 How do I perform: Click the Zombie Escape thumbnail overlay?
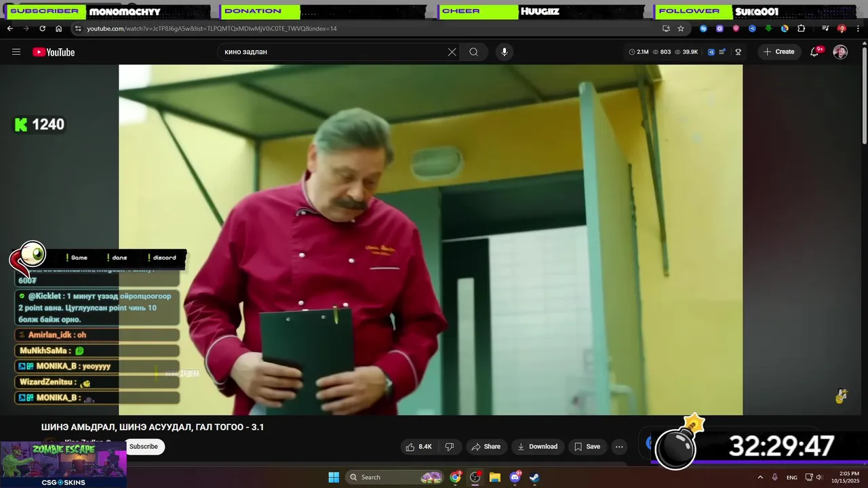click(x=63, y=464)
